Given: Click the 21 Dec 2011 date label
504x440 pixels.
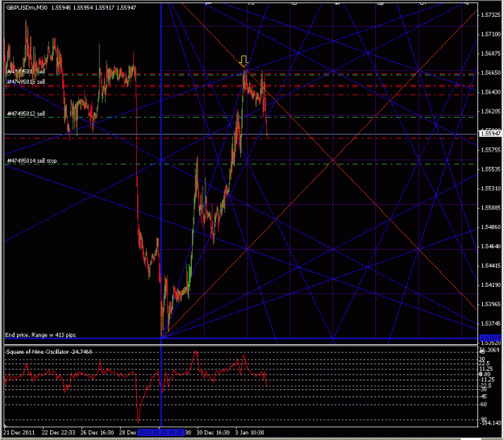Looking at the screenshot, I should pos(19,432).
